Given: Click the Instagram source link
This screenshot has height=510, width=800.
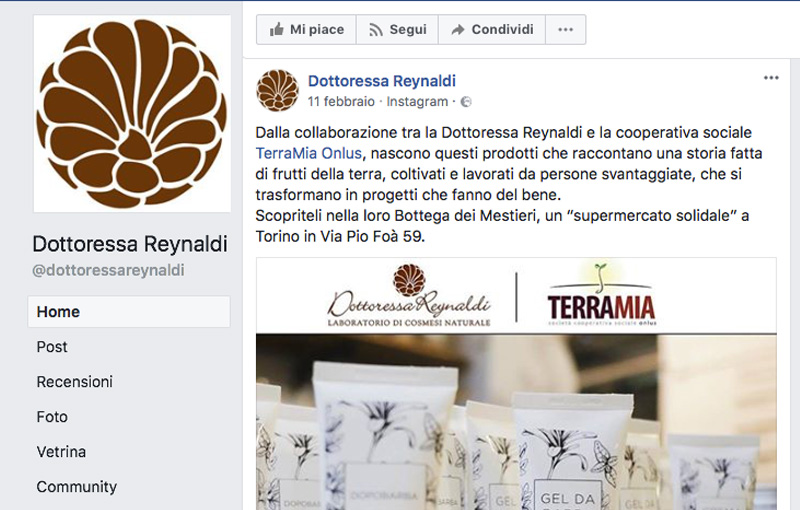Looking at the screenshot, I should tap(417, 101).
